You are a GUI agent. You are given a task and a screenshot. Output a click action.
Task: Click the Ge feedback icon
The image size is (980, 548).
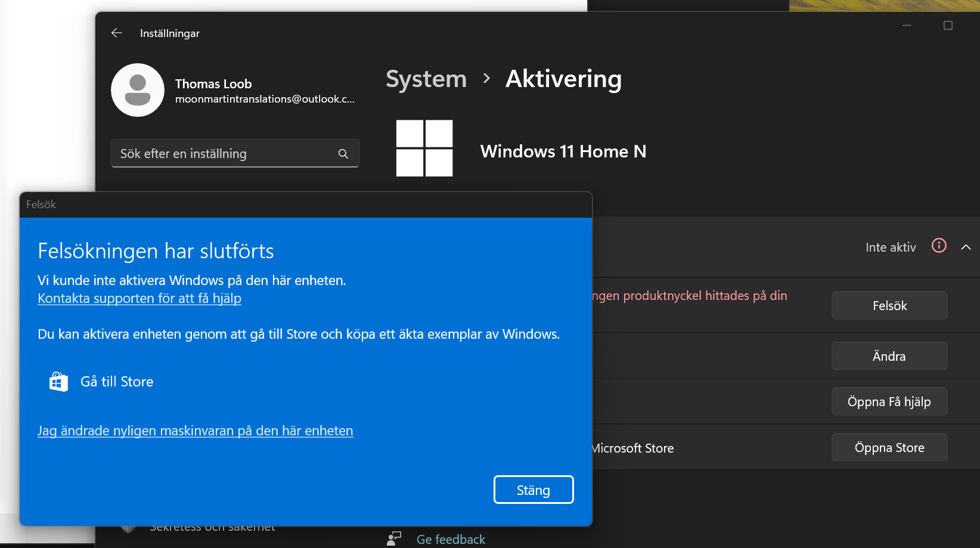coord(394,539)
